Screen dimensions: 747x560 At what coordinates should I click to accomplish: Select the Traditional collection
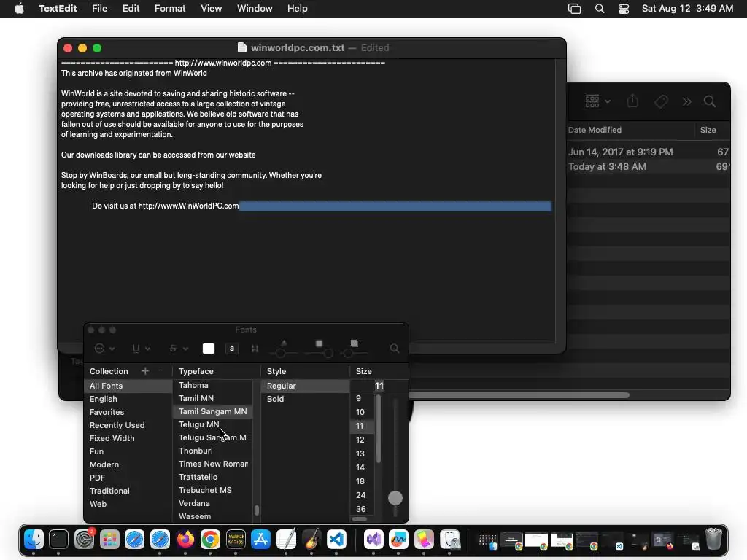pos(128,491)
